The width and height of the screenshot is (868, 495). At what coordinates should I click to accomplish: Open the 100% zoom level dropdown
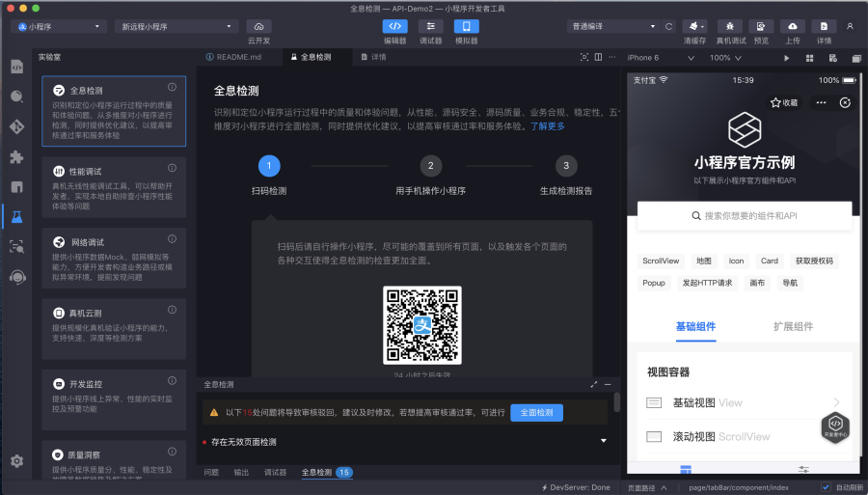tap(725, 58)
